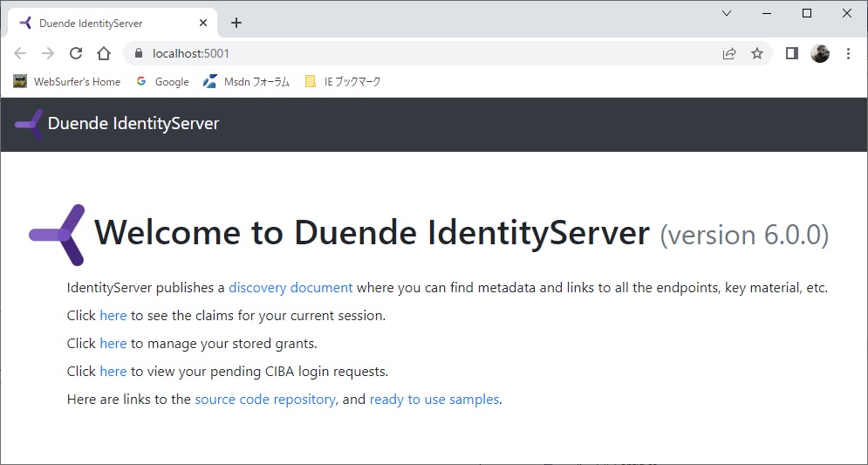Click the (version 6.0.0) text

pyautogui.click(x=744, y=235)
